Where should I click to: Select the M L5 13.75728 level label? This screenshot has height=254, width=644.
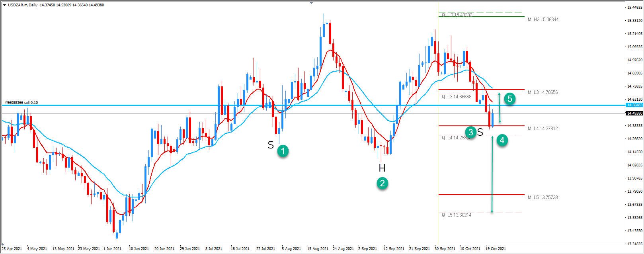[543, 197]
